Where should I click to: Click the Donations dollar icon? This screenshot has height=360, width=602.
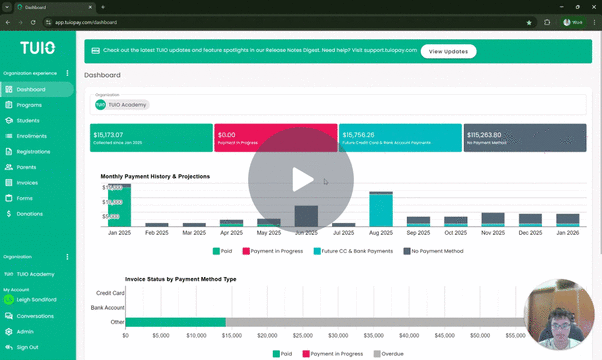point(9,214)
